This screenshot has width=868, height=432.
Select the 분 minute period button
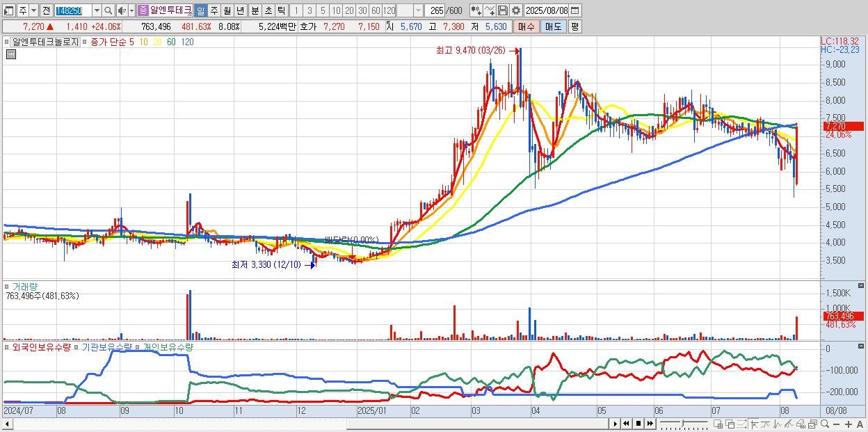click(x=255, y=10)
